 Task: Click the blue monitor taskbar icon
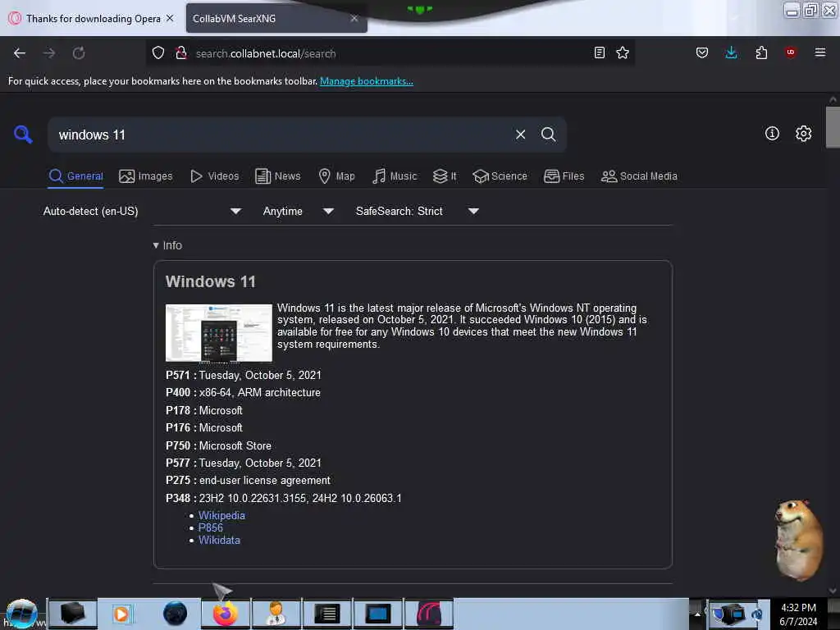tap(377, 614)
